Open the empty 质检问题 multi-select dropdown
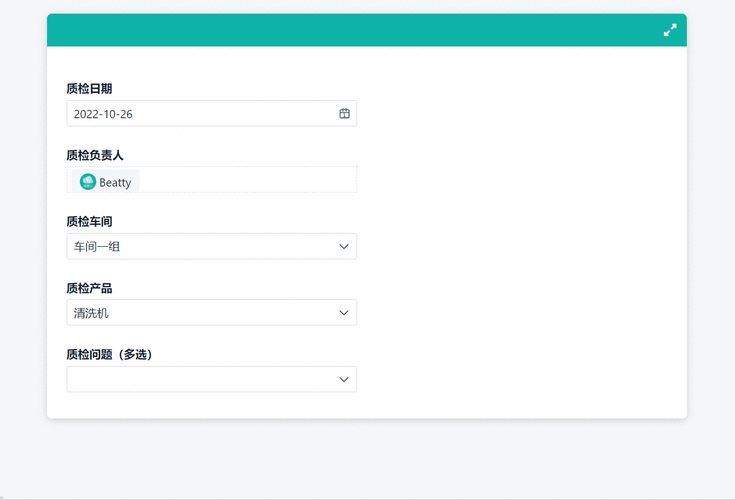Image resolution: width=735 pixels, height=500 pixels. click(x=200, y=379)
